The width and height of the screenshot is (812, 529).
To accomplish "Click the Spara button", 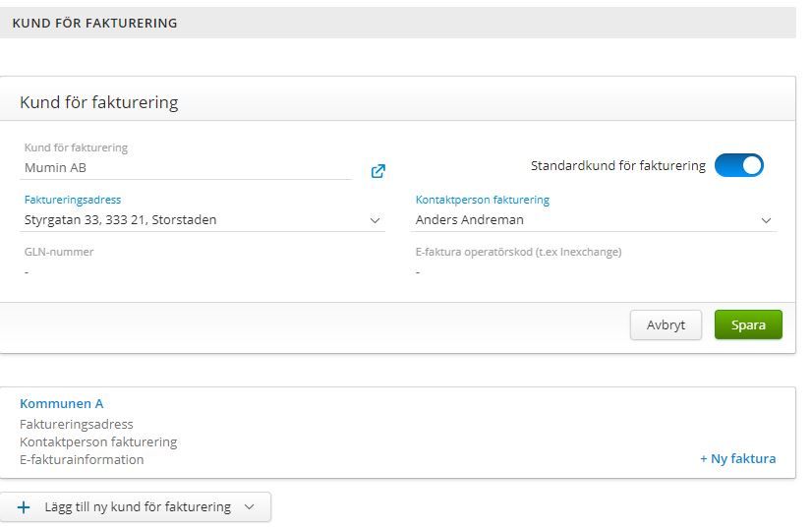I will pyautogui.click(x=747, y=324).
